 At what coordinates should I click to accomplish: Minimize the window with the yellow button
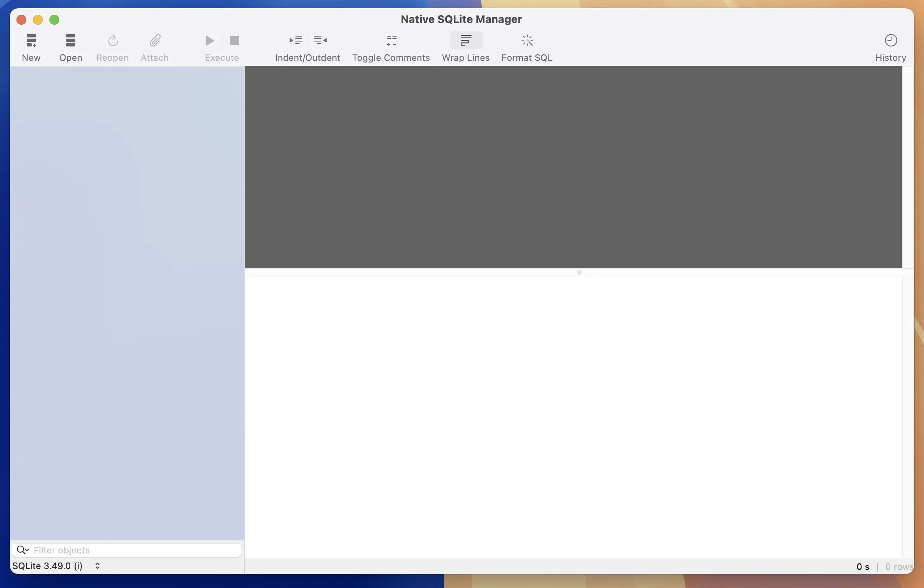(x=38, y=20)
